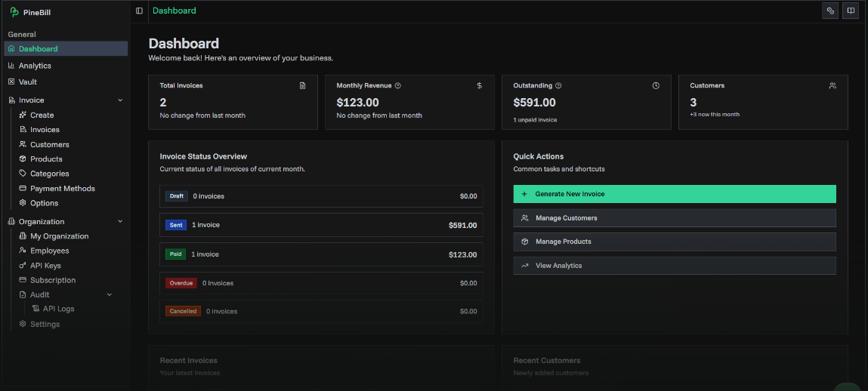Click the $123.00 Monthly Revenue amount
The width and height of the screenshot is (868, 391).
click(x=357, y=103)
